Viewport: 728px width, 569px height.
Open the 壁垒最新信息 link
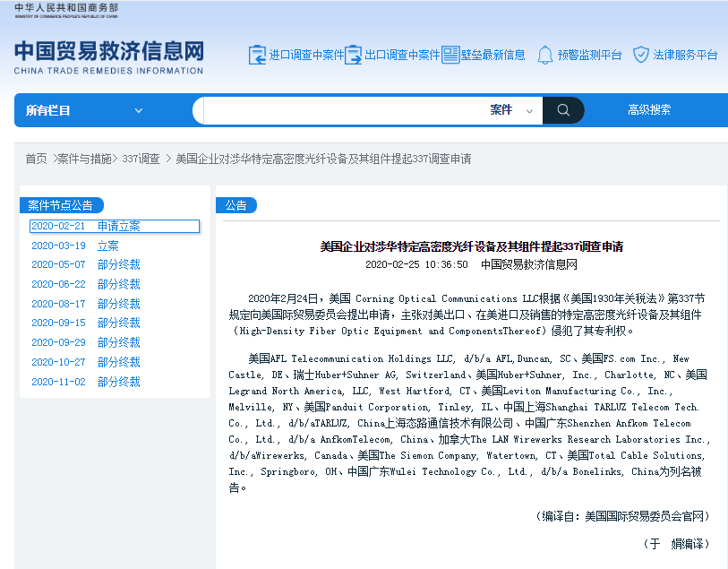pyautogui.click(x=493, y=56)
